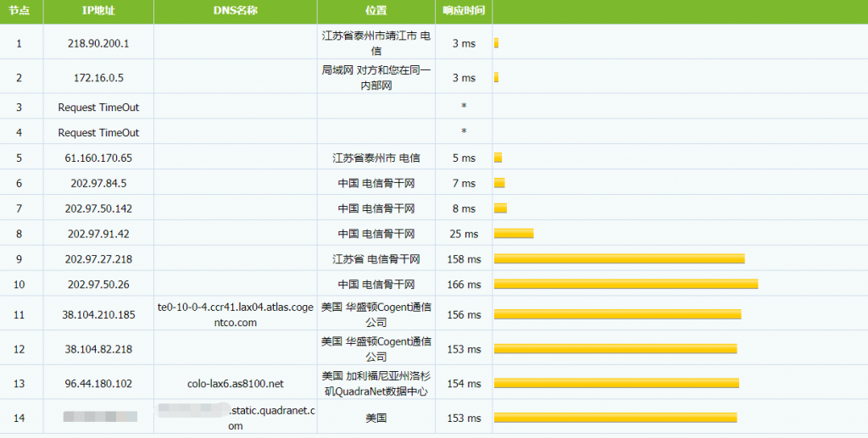Click the DNS名称 column header
The image size is (868, 438).
236,10
